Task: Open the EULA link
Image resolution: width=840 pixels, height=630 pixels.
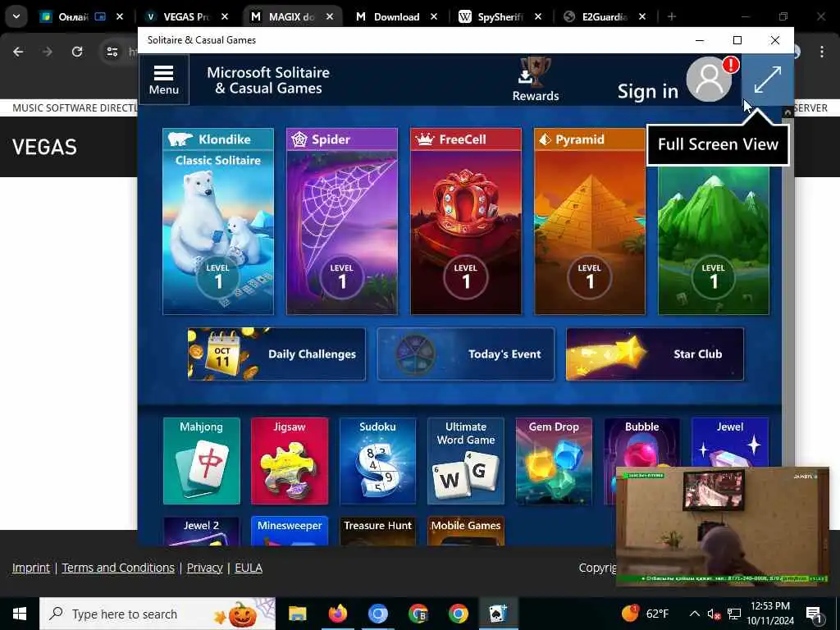Action: 249,568
